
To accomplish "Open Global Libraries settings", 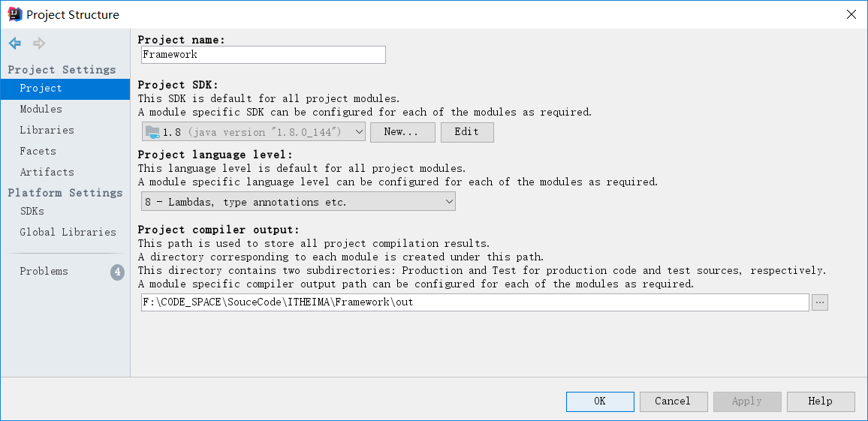I will (x=68, y=233).
